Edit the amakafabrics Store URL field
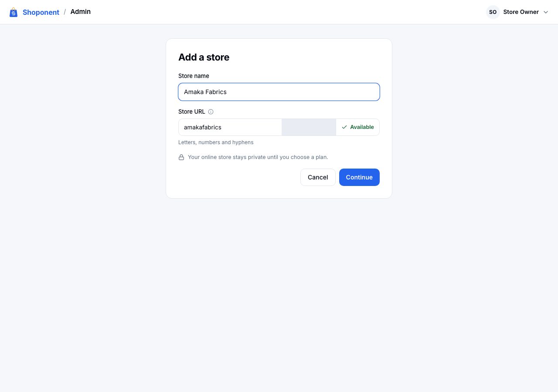 point(230,127)
